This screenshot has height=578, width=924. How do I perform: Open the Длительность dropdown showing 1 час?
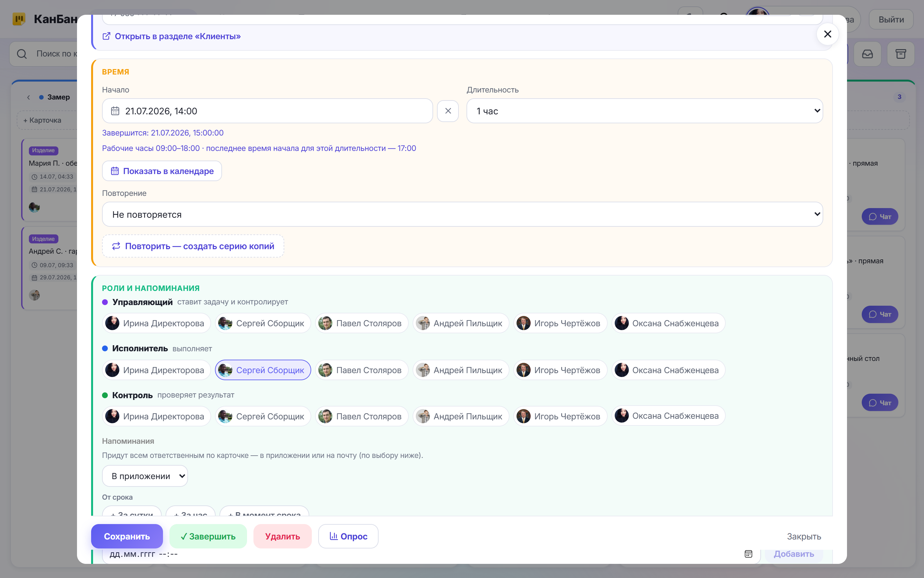pyautogui.click(x=645, y=111)
